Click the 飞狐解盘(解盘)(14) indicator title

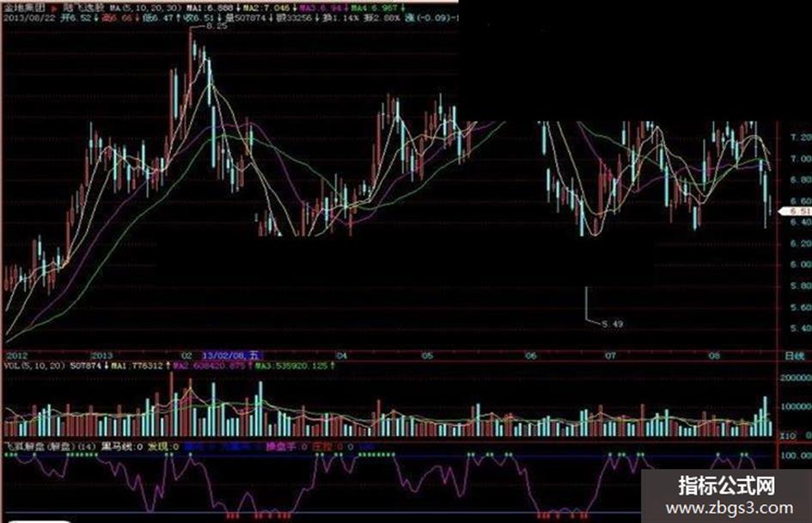click(x=50, y=447)
